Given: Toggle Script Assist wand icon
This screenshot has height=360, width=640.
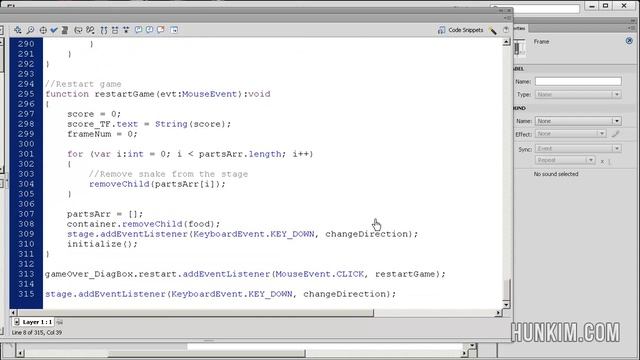Looking at the screenshot, I should pos(493,30).
